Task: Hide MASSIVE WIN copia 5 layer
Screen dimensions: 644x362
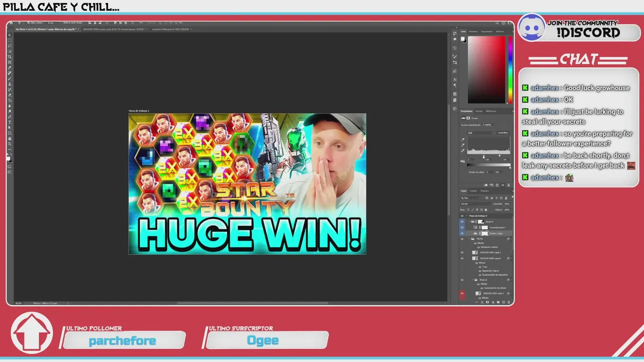Action: [x=462, y=252]
